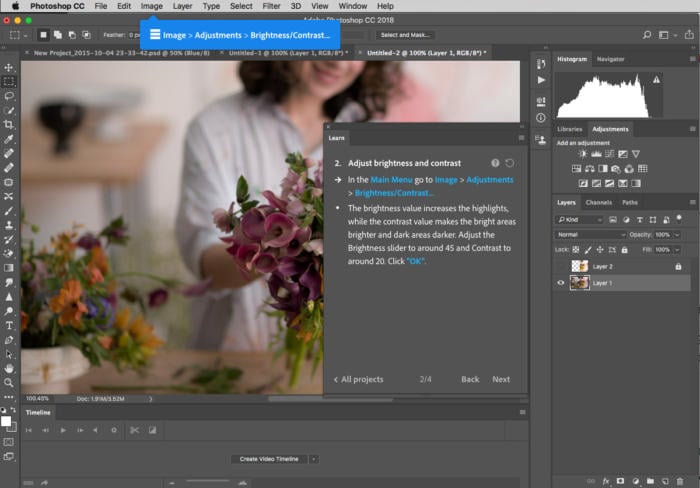Select the Type tool
The height and width of the screenshot is (488, 700).
point(9,325)
